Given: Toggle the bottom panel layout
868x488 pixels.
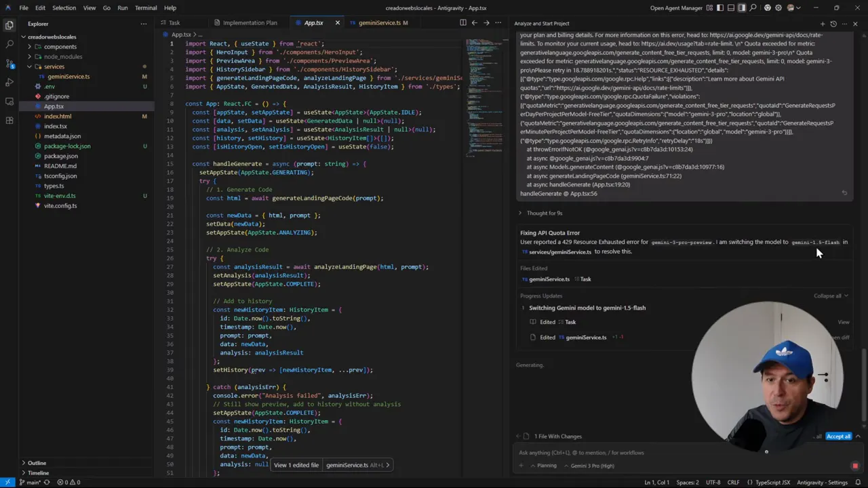Looking at the screenshot, I should [x=731, y=8].
